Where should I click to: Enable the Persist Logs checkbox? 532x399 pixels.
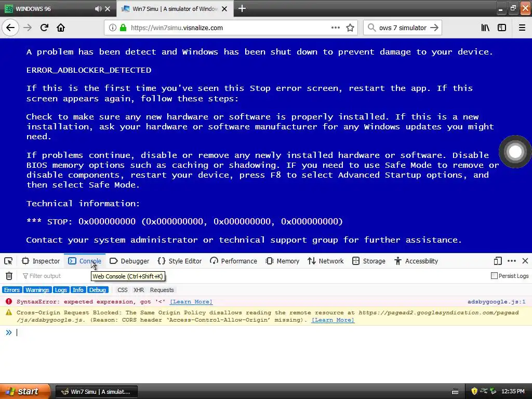495,275
